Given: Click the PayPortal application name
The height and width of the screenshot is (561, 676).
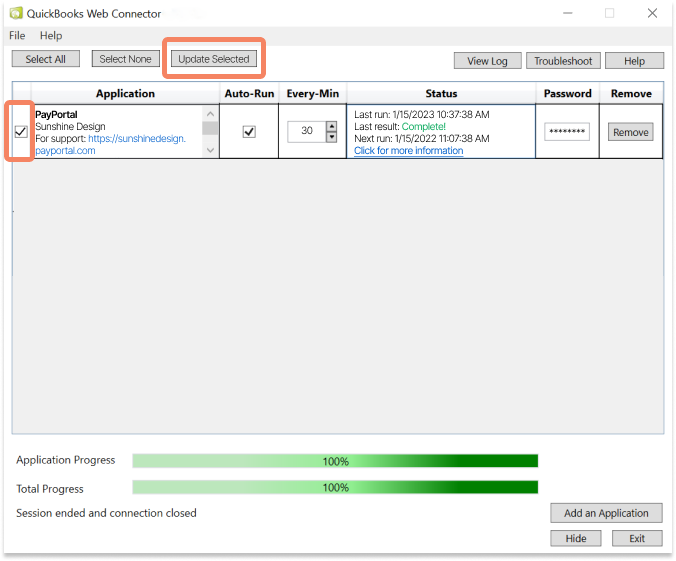Looking at the screenshot, I should click(56, 115).
